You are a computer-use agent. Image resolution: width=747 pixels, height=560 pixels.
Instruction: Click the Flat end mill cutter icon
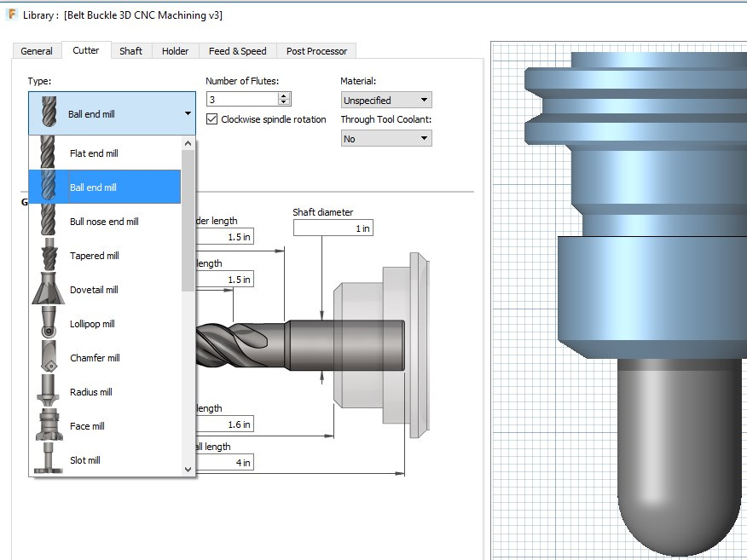pos(47,153)
